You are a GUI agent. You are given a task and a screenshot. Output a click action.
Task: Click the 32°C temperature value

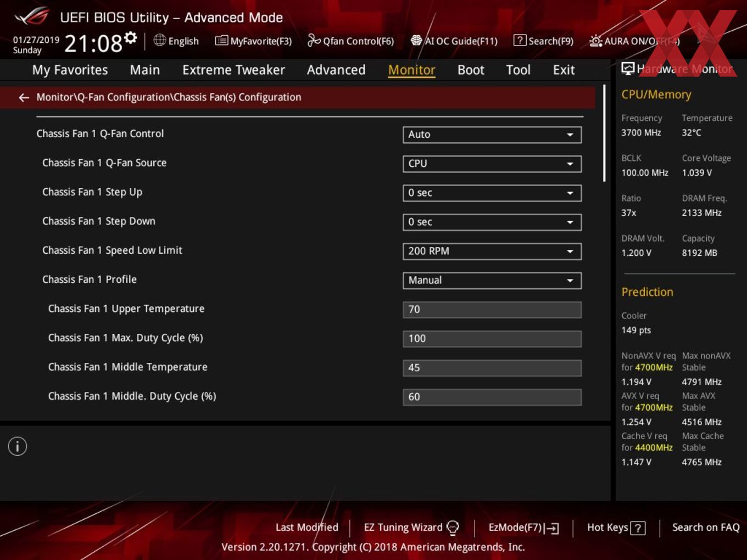pos(692,132)
